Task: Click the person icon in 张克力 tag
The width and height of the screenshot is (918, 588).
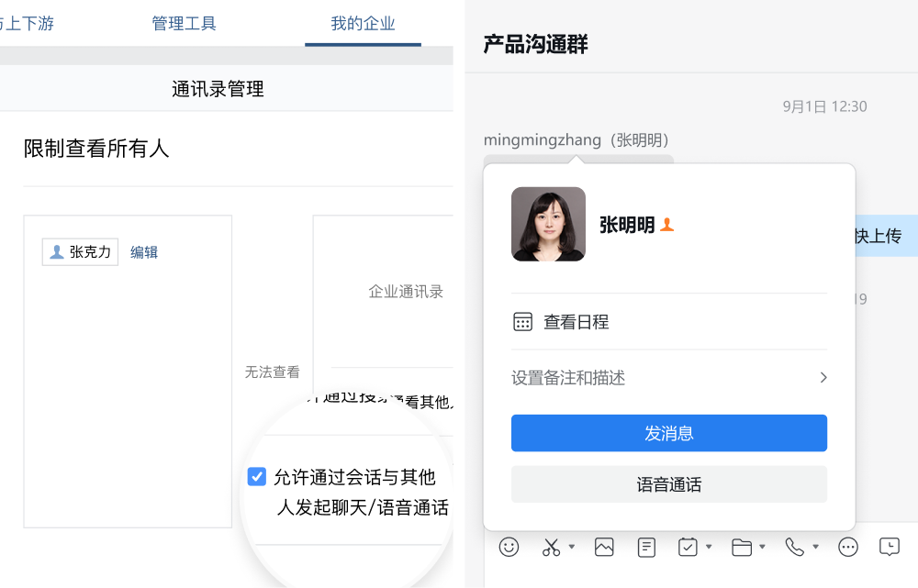Action: 57,252
